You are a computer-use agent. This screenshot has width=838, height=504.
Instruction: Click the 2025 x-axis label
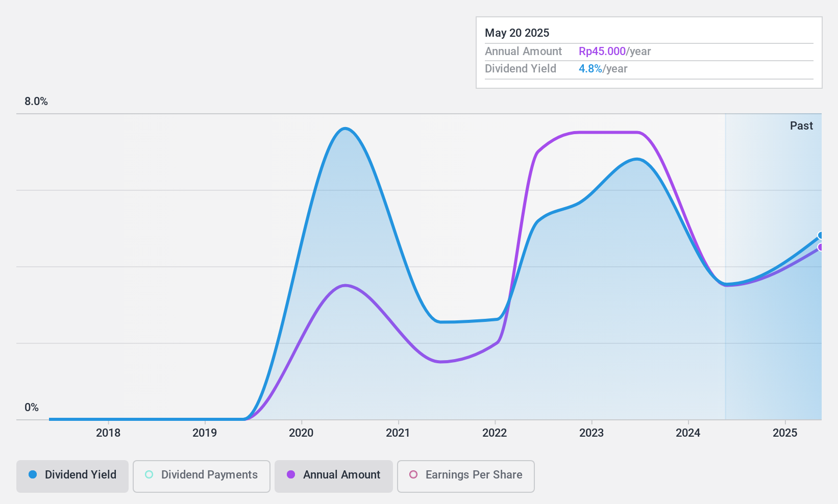tap(785, 433)
